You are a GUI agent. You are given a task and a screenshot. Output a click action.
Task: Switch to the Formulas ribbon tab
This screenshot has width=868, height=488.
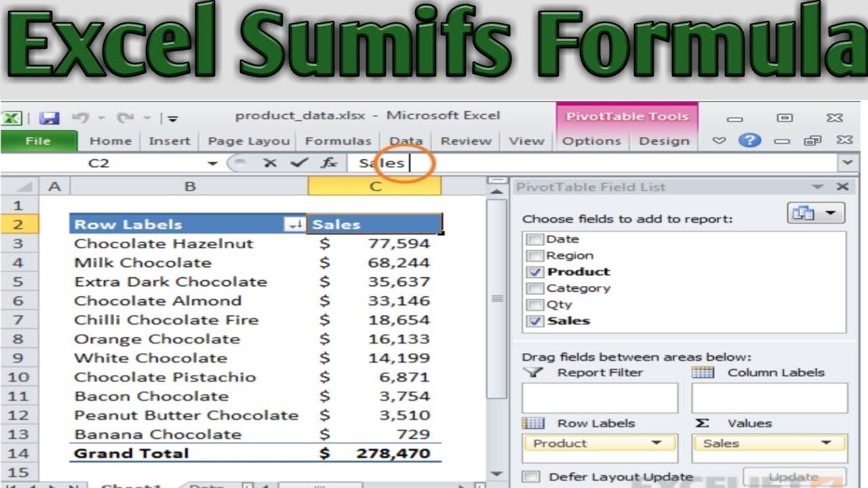[x=338, y=141]
